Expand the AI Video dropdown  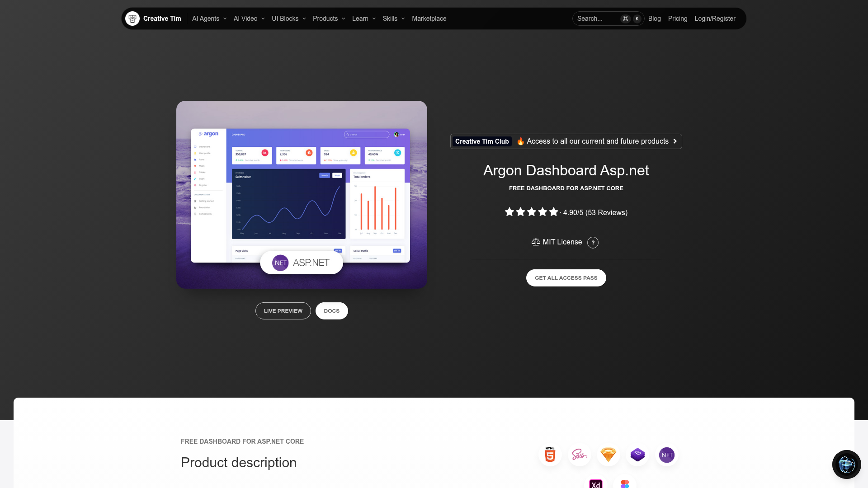click(x=249, y=19)
